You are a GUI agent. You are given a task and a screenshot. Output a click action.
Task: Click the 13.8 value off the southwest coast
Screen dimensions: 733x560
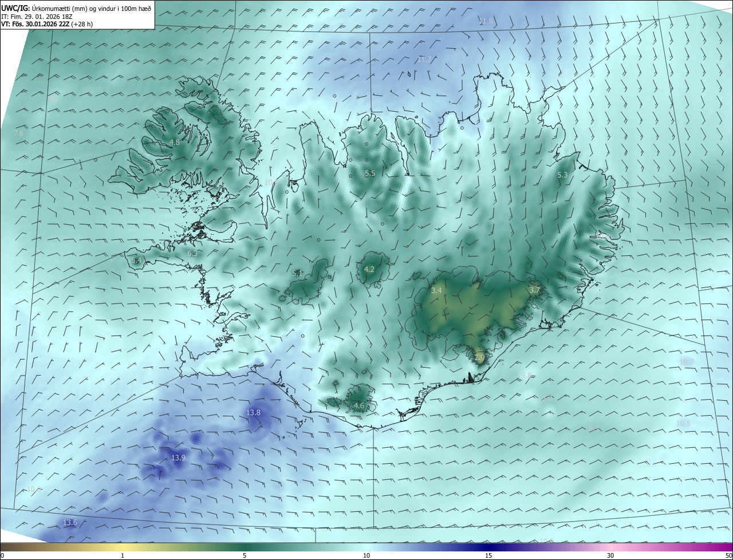point(253,412)
